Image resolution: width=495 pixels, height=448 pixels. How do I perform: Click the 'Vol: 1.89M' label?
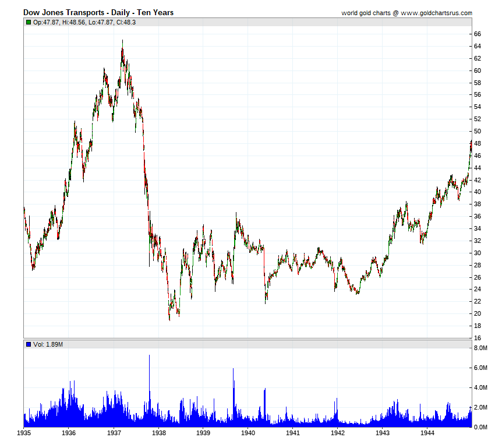pos(48,344)
